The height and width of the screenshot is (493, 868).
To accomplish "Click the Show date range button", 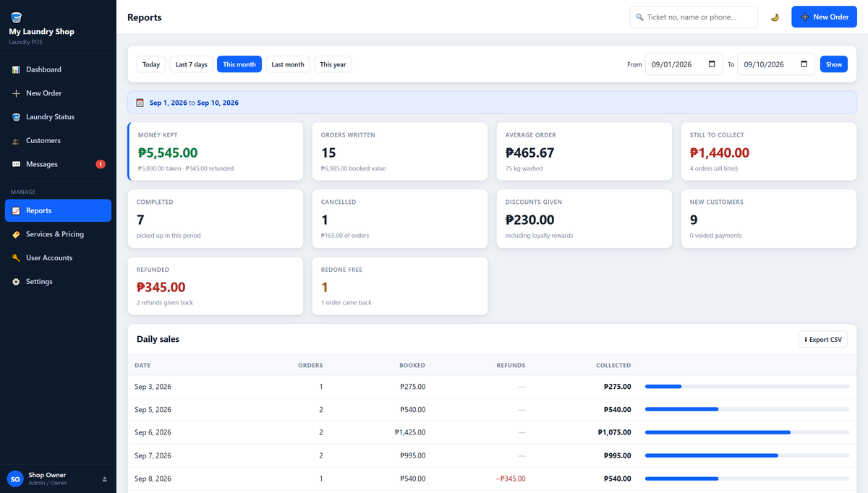I will tap(834, 64).
